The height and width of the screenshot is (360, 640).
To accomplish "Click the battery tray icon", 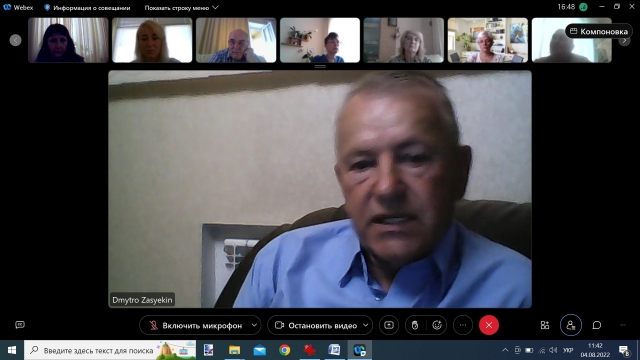I will coord(529,350).
